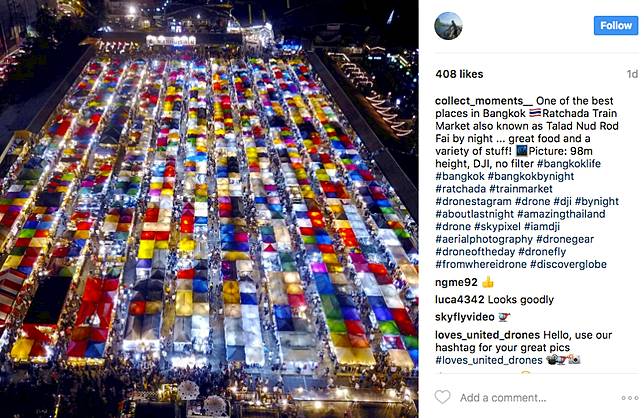644x418 pixels.
Task: Open loves_united_drones commenter profile
Action: 487,335
